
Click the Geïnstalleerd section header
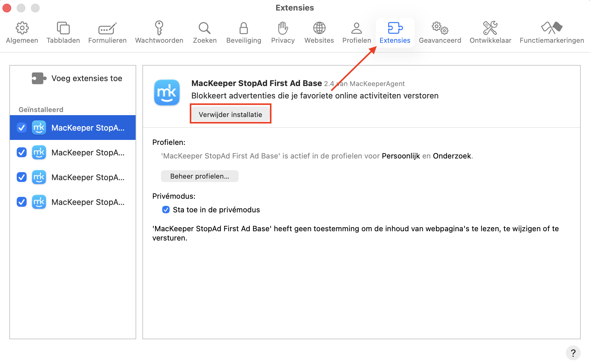click(41, 110)
